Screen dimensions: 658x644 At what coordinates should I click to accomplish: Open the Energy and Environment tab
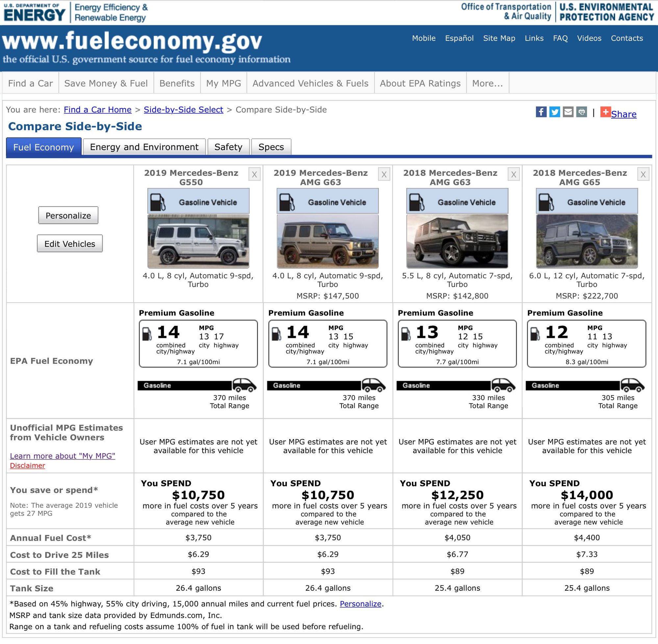[144, 147]
